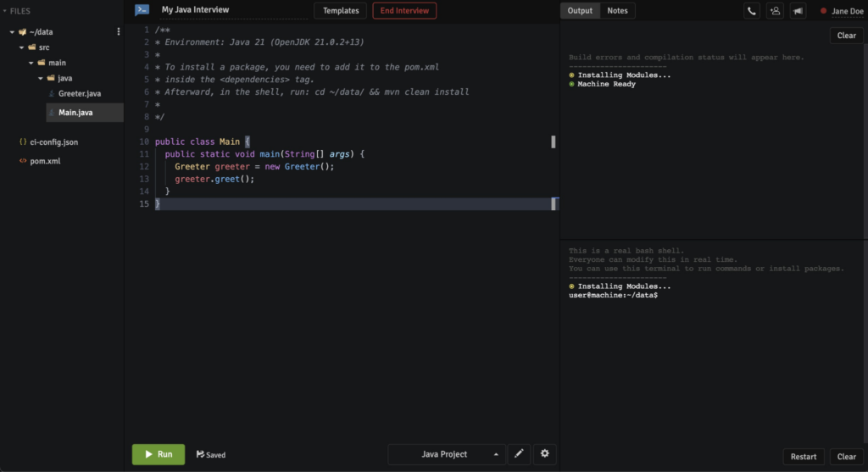Image resolution: width=868 pixels, height=472 pixels.
Task: Open Greeter.java in the editor
Action: [79, 93]
